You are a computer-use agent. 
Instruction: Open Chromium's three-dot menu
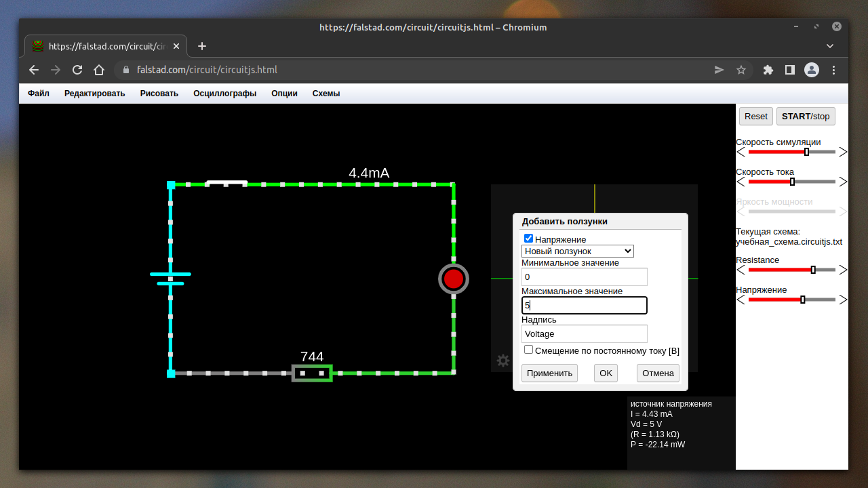point(834,70)
